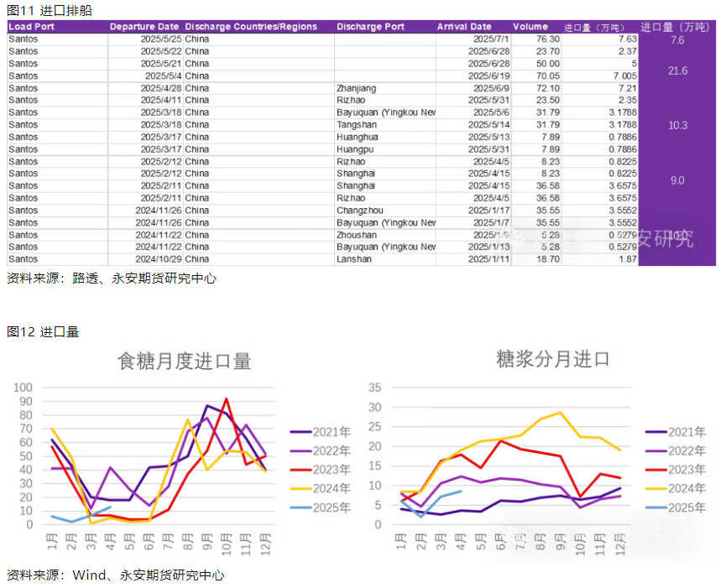The image size is (726, 588).
Task: Click the Volume column header
Action: coord(530,27)
